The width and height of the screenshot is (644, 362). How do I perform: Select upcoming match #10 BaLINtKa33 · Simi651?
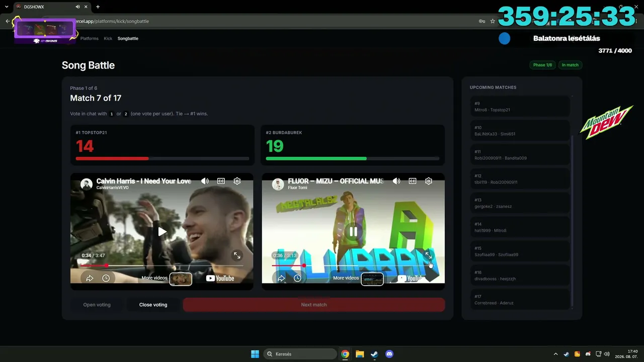pyautogui.click(x=520, y=131)
